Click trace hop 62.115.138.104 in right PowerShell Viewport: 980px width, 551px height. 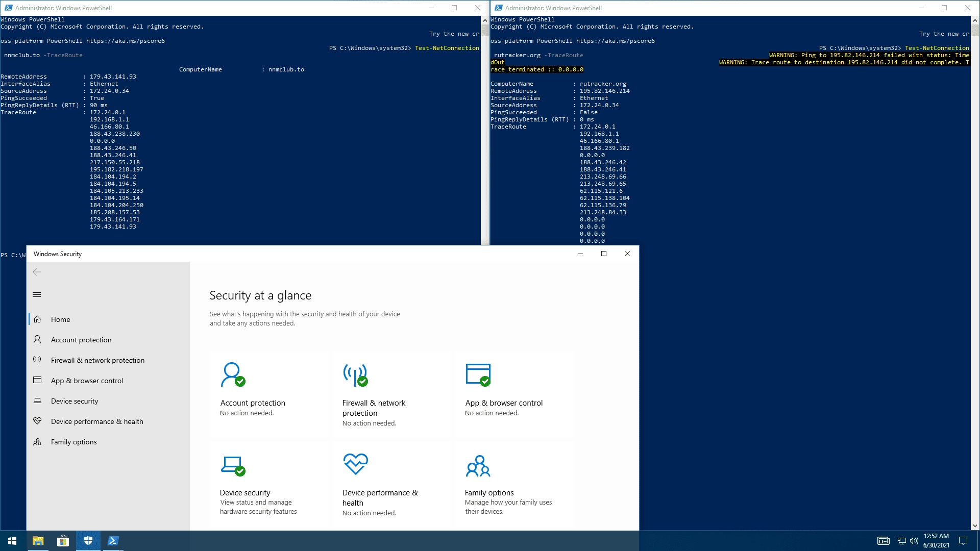tap(605, 198)
